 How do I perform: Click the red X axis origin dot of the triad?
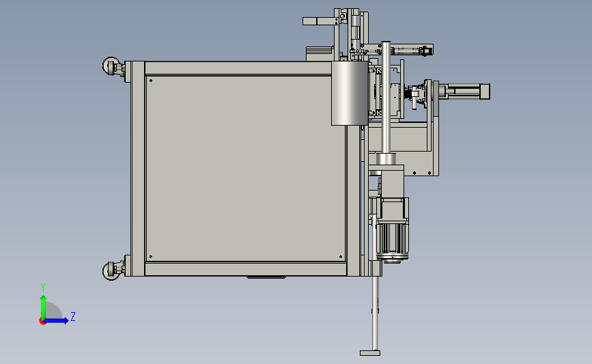pyautogui.click(x=42, y=322)
